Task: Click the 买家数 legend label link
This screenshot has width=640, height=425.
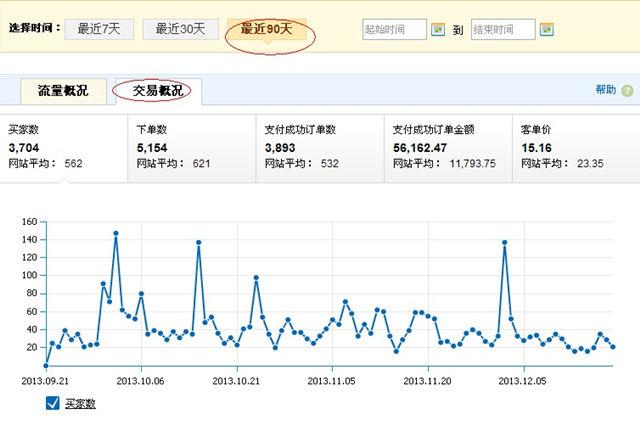Action: pos(80,403)
